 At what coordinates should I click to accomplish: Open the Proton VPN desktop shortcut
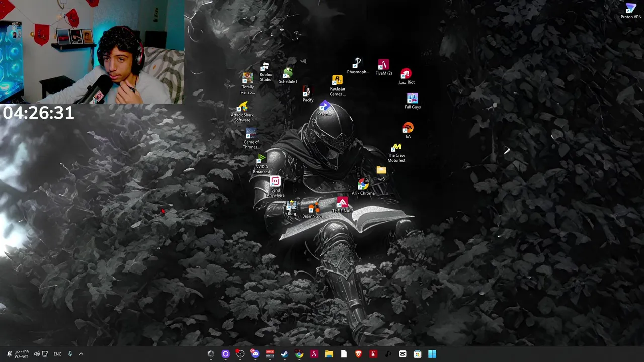[x=631, y=11]
